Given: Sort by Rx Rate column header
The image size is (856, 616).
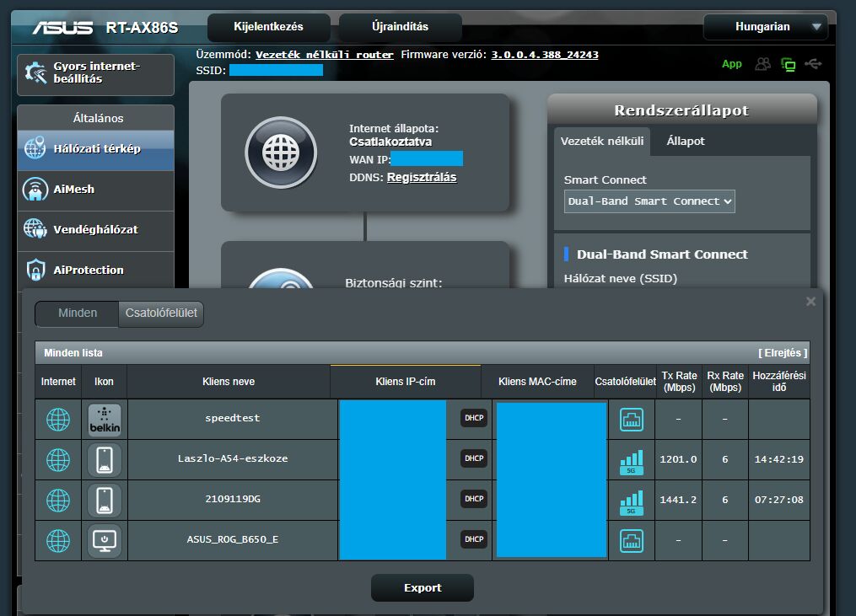Looking at the screenshot, I should [x=725, y=382].
